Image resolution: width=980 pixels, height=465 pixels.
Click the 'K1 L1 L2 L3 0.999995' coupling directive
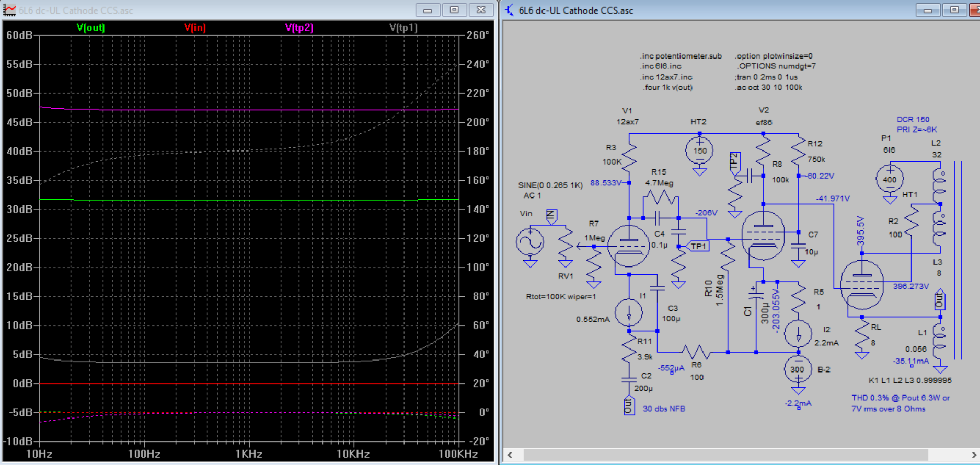click(x=910, y=380)
